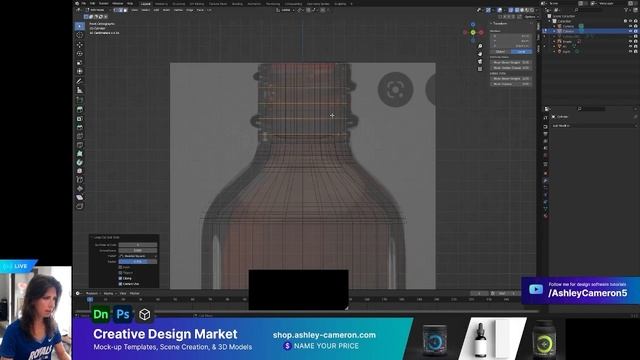Click the green Y axis gizmo dot
This screenshot has width=640, height=360.
[x=473, y=32]
